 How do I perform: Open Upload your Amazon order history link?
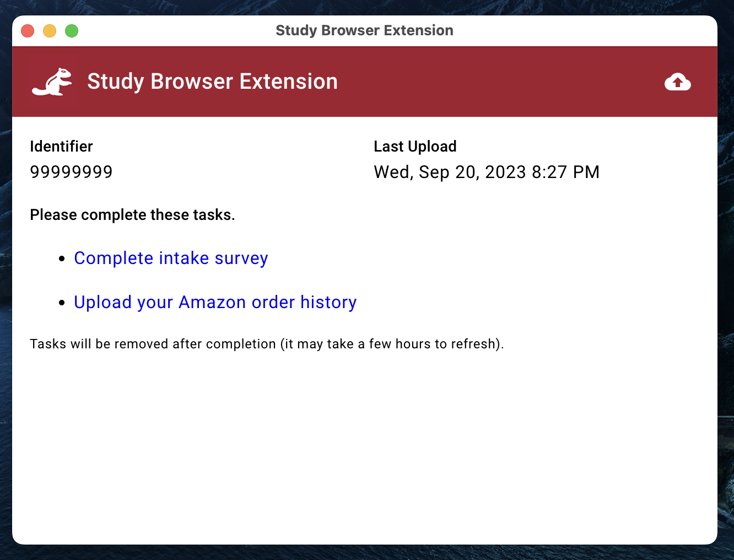pos(215,302)
